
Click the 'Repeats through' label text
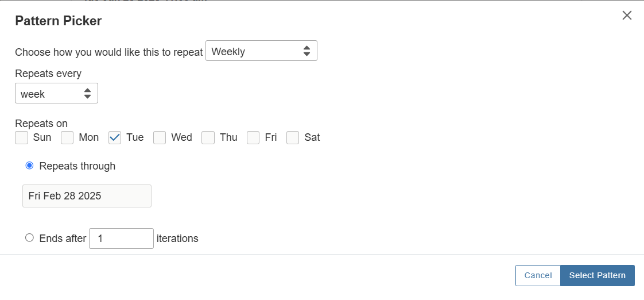coord(77,166)
